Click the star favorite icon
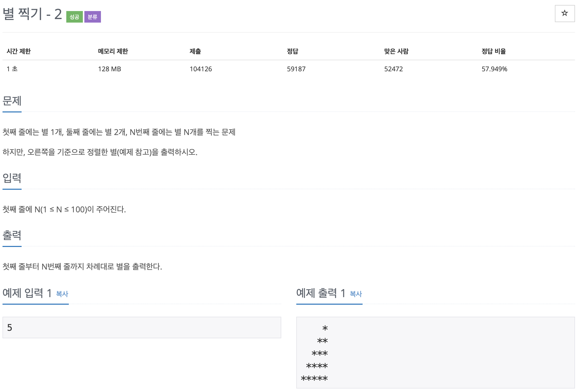This screenshot has height=392, width=578. 564,13
